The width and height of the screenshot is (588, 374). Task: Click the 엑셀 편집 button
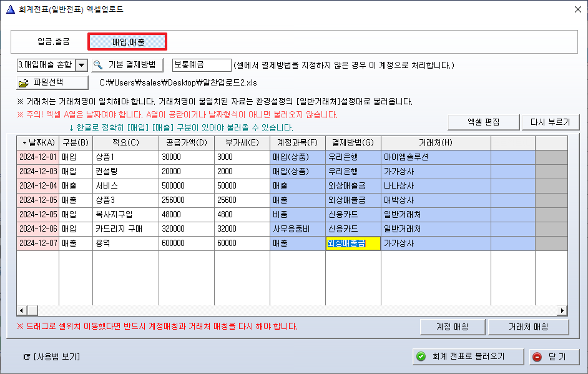(x=483, y=122)
